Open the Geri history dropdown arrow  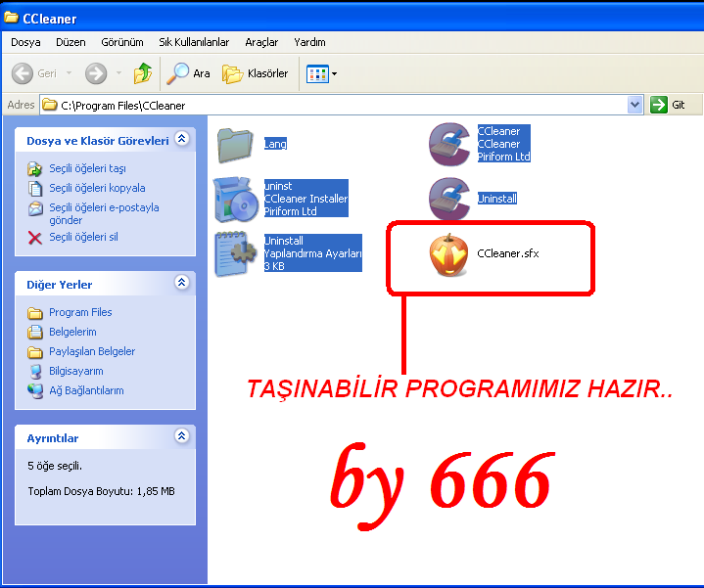coord(70,72)
